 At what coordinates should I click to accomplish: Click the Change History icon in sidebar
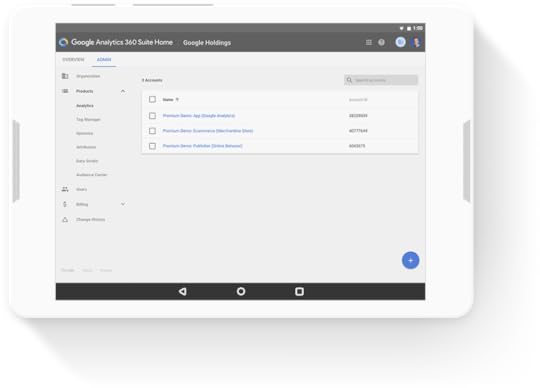click(65, 219)
